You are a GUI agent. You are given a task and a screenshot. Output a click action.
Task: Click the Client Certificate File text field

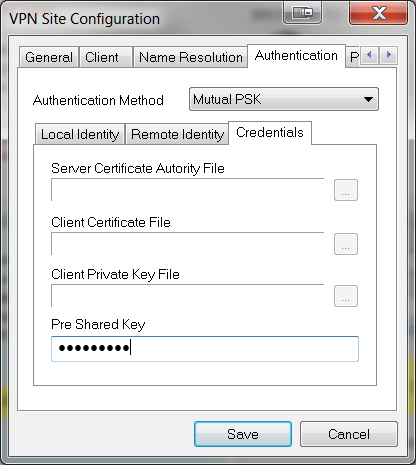pyautogui.click(x=188, y=244)
